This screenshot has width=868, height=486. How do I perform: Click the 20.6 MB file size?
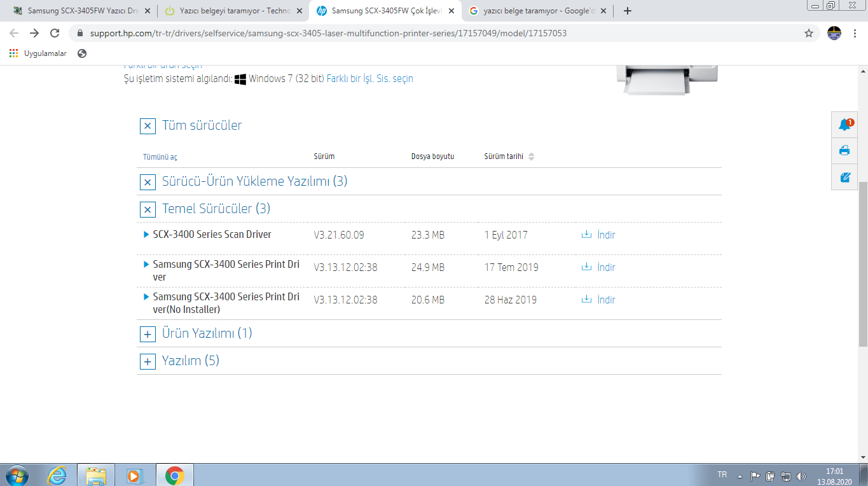428,300
